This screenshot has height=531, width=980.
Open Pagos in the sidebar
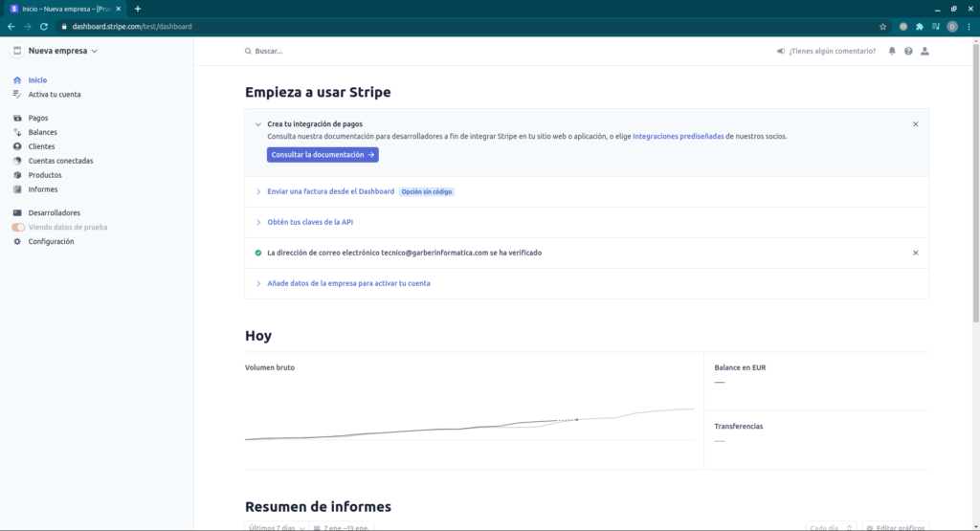click(38, 118)
